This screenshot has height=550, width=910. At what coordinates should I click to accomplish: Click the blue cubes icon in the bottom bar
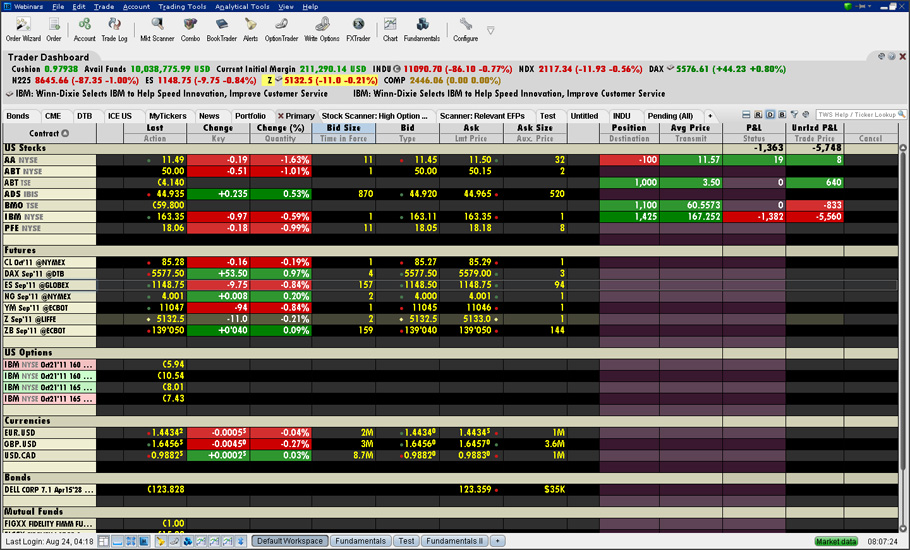187,541
